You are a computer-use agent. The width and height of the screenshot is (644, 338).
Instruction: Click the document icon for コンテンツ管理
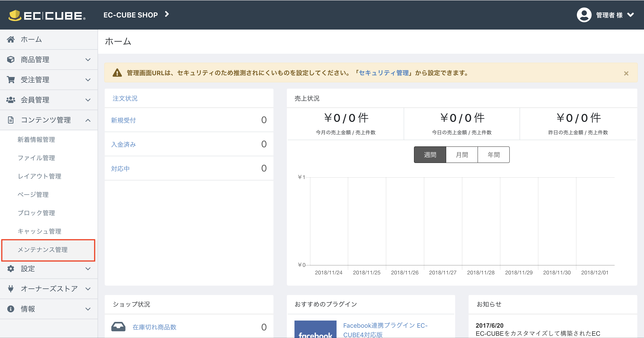[11, 120]
